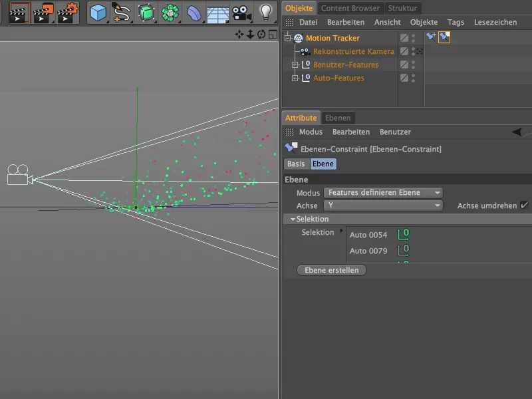This screenshot has width=532, height=399.
Task: Click the Ebene erstellen button
Action: pos(331,270)
